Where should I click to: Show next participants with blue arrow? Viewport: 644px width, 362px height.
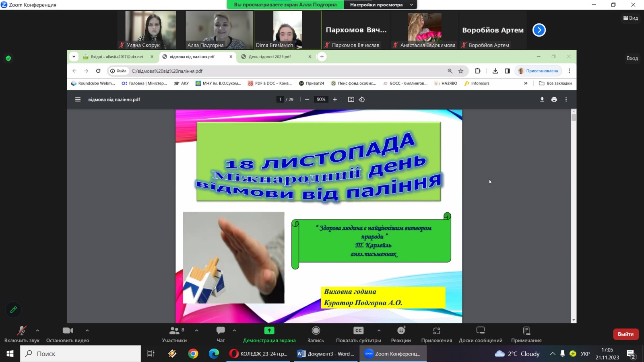[539, 30]
